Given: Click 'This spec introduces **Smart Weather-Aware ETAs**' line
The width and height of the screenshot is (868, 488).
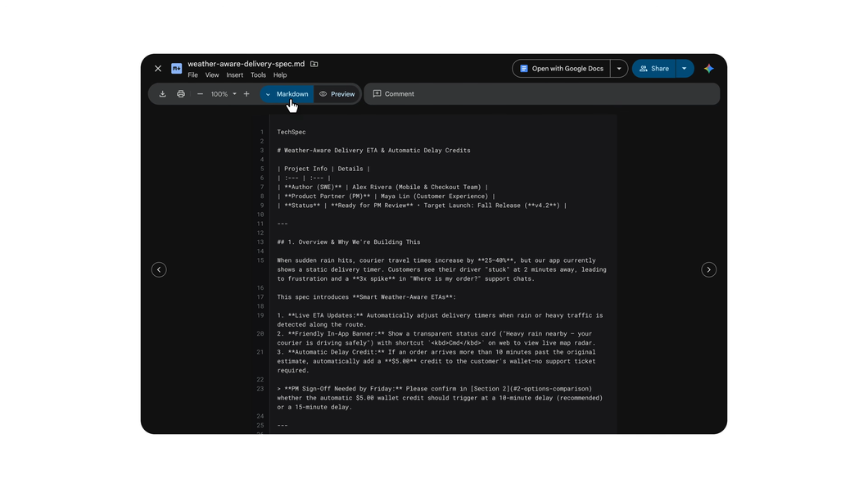Looking at the screenshot, I should click(367, 297).
